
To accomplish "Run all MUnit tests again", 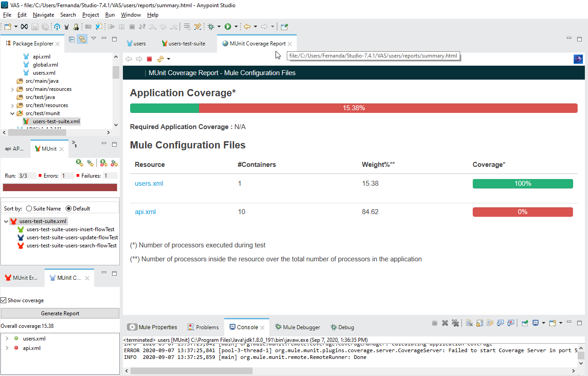I will point(79,162).
